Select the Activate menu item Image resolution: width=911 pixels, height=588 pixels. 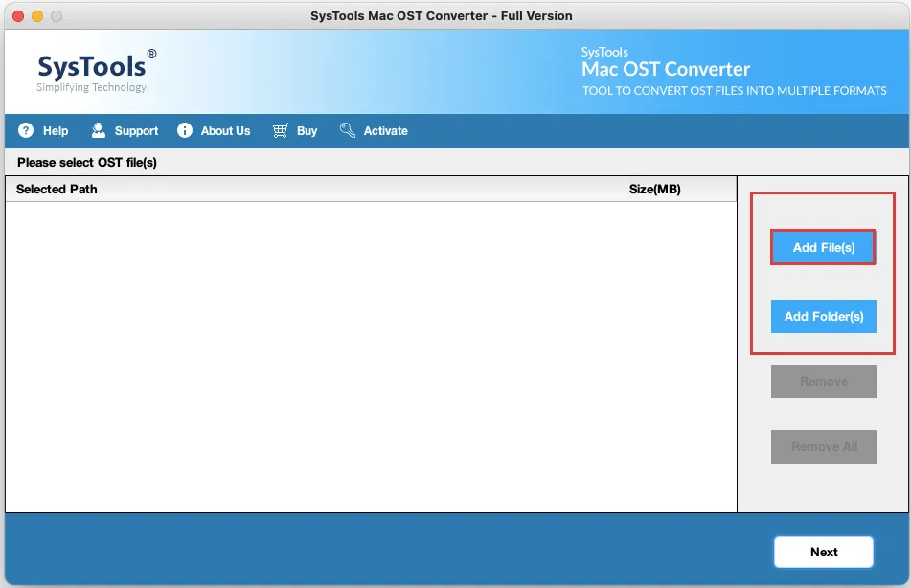pyautogui.click(x=385, y=131)
